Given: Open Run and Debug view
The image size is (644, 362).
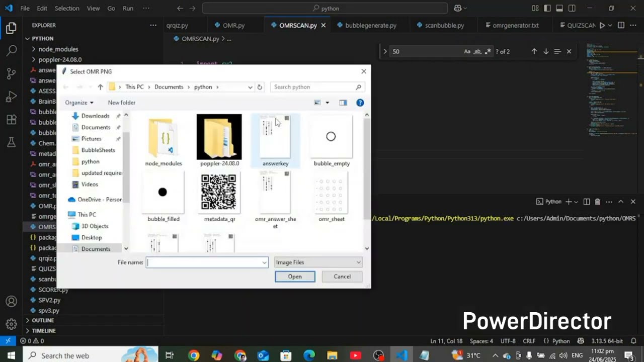Looking at the screenshot, I should (x=11, y=97).
